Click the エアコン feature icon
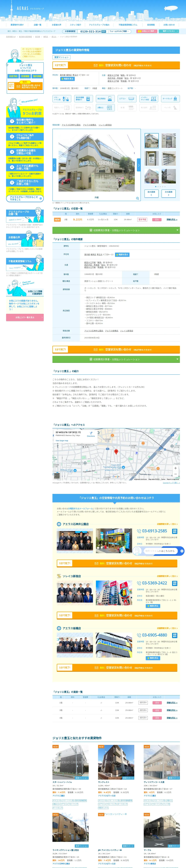Viewport: 186px width, 868px height. pos(127,99)
